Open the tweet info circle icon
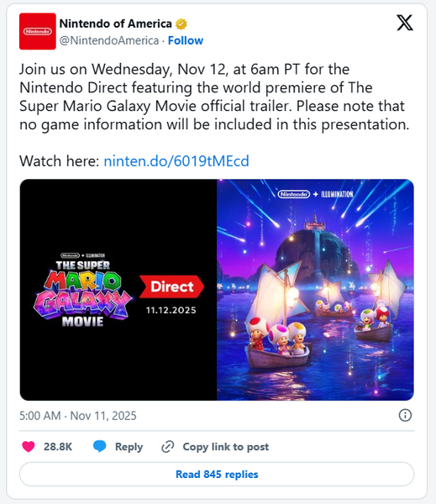The image size is (436, 504). (405, 415)
